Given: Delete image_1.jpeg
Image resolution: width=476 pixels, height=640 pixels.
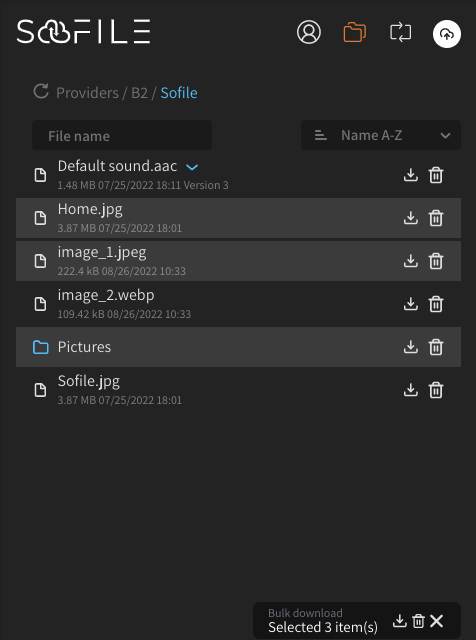Looking at the screenshot, I should 436,260.
